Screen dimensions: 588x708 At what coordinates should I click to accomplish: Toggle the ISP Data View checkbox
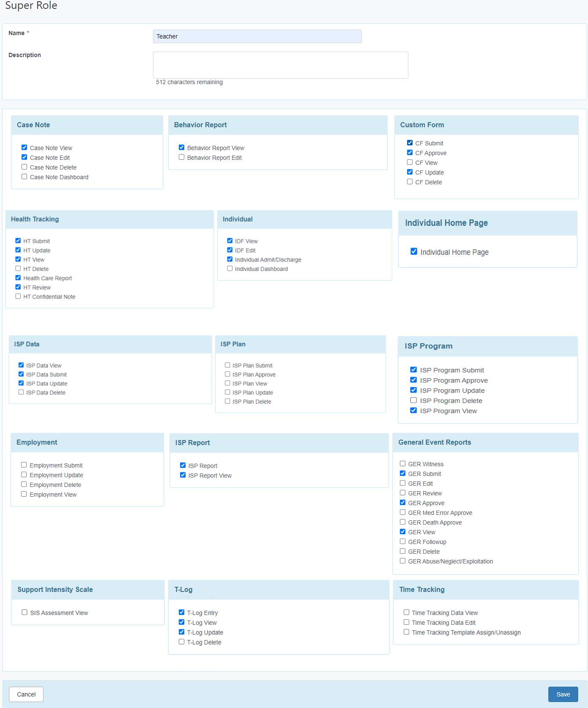[21, 365]
